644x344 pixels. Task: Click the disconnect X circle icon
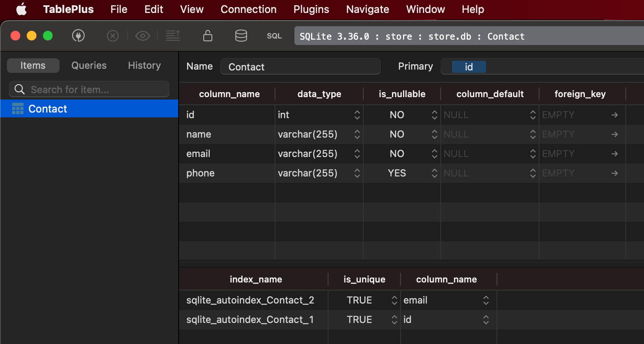click(x=113, y=36)
